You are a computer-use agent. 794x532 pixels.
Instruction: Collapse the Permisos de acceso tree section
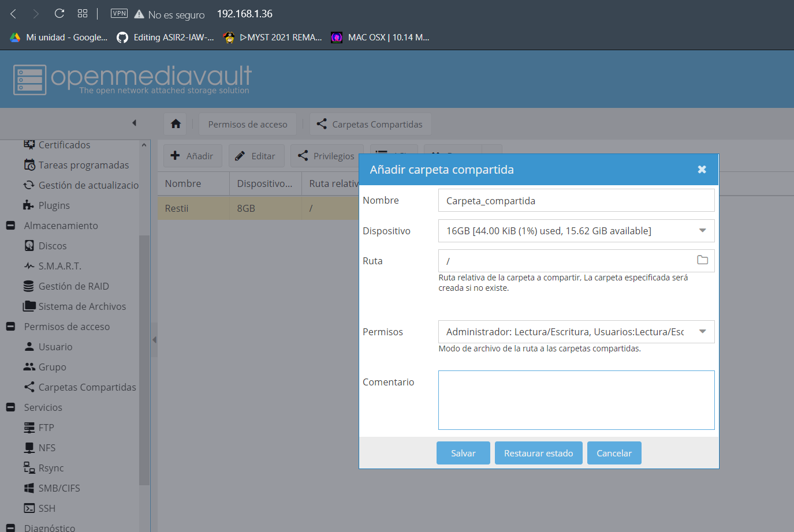tap(10, 327)
